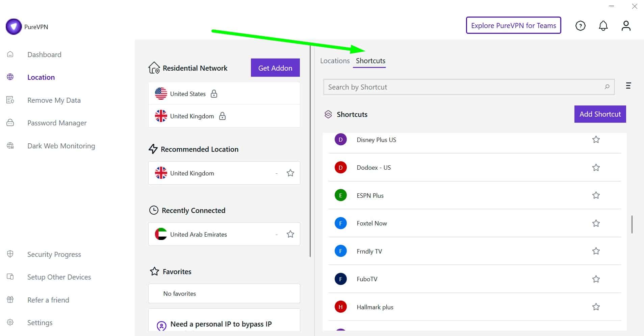Select the Shortcuts tab
Viewport: 644px width, 336px height.
point(370,61)
